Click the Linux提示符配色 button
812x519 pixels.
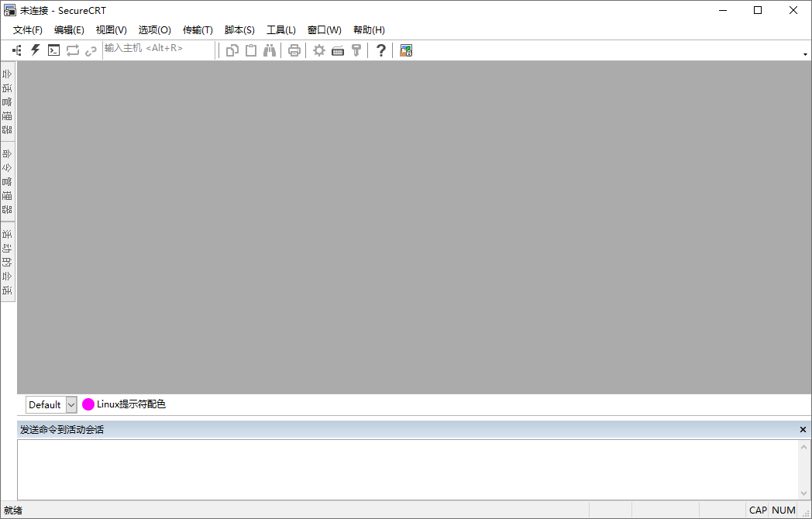pyautogui.click(x=124, y=404)
